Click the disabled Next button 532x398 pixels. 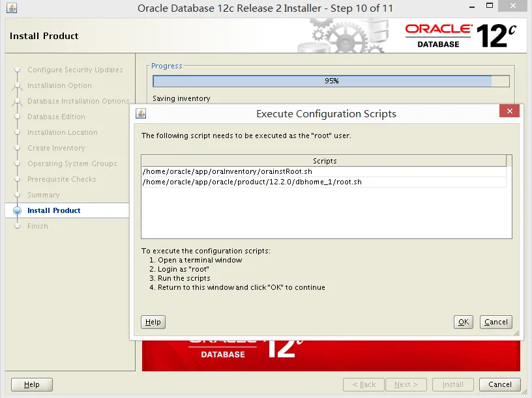tap(406, 384)
